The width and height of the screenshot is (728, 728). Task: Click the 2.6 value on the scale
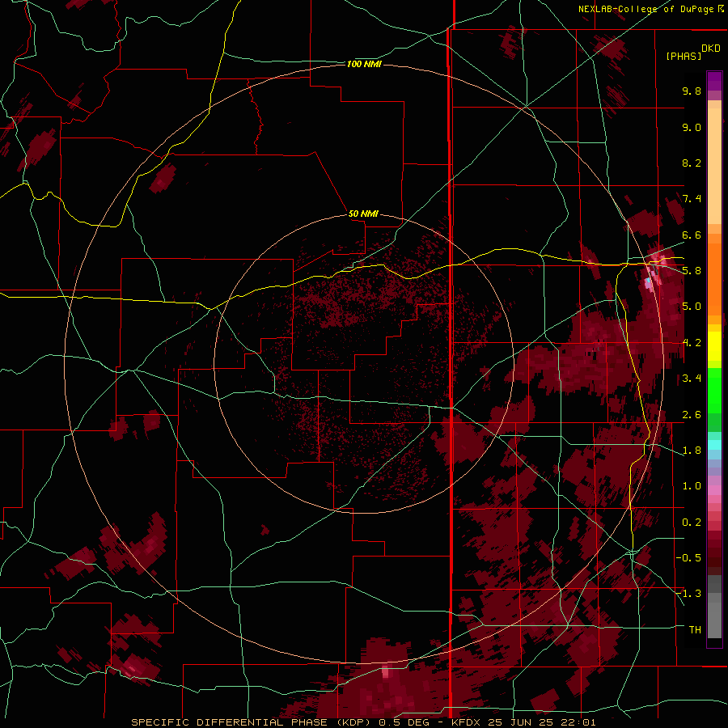pos(692,415)
